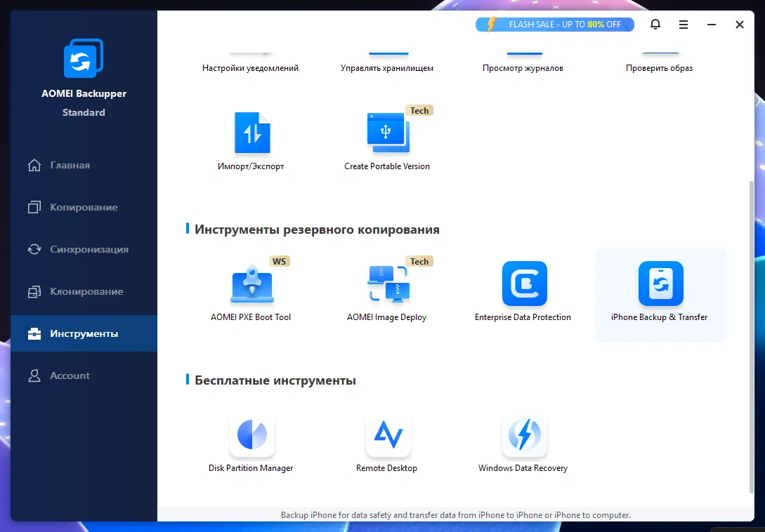765x532 pixels.
Task: Open the Account sidebar item
Action: [x=84, y=375]
